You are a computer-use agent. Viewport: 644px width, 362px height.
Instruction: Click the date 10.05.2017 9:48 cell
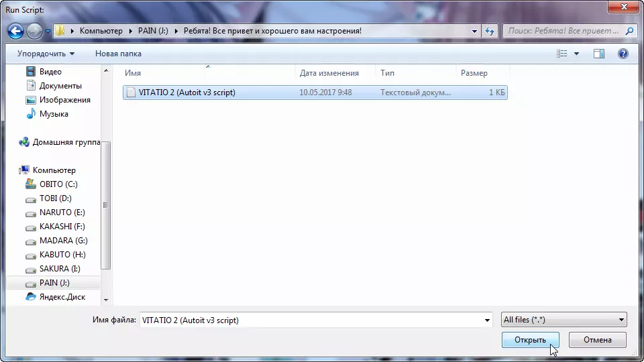[x=325, y=93]
